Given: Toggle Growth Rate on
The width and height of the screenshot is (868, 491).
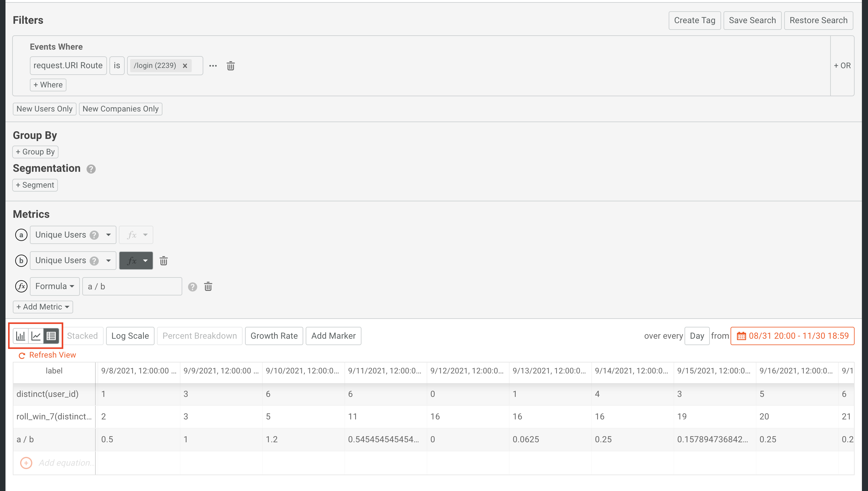Looking at the screenshot, I should coord(274,336).
